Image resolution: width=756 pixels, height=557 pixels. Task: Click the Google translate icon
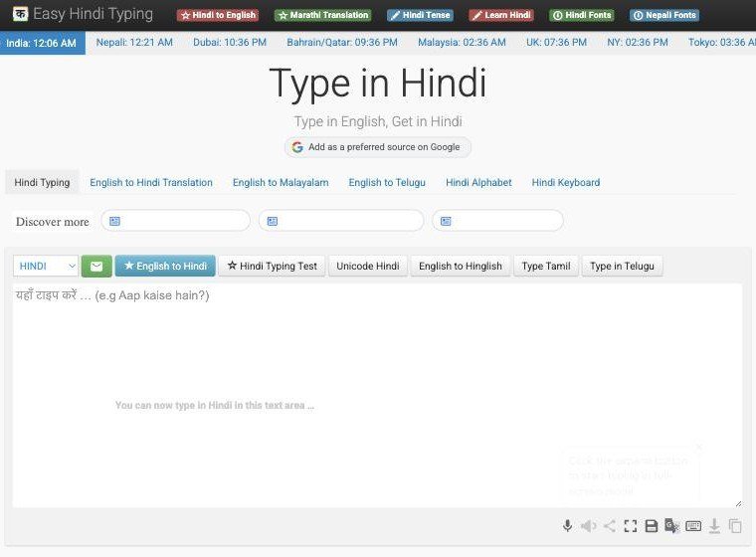pyautogui.click(x=671, y=525)
